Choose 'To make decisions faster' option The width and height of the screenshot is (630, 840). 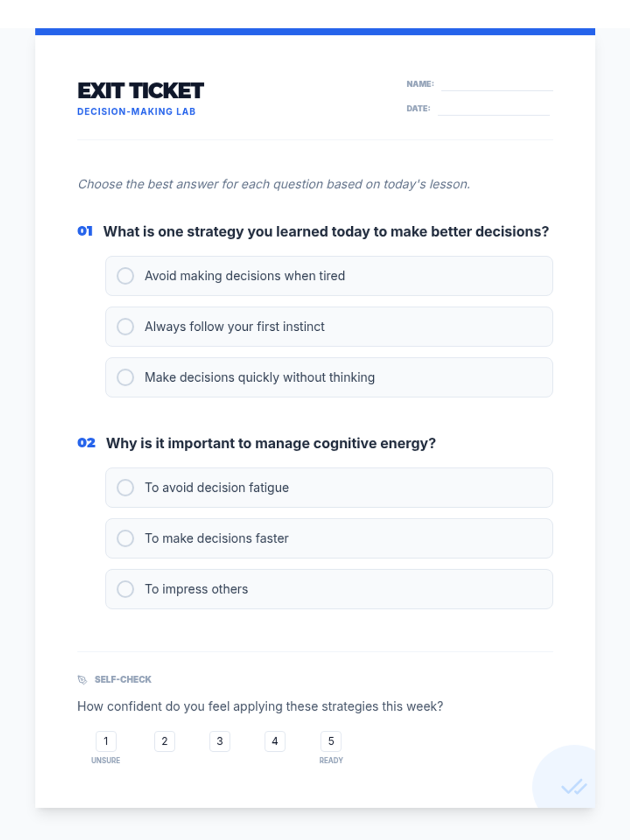click(x=125, y=539)
